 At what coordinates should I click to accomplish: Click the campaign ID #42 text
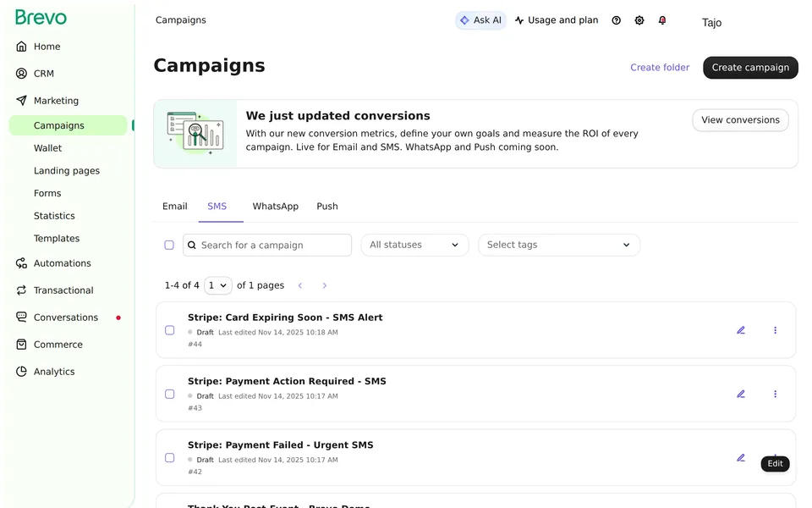click(195, 472)
